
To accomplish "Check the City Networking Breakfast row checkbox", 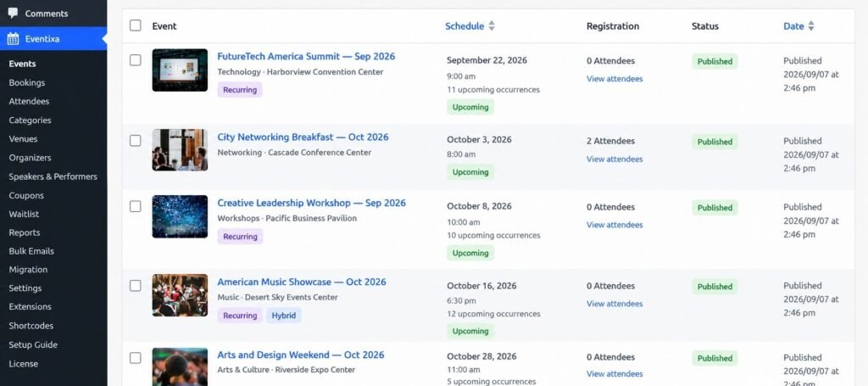I will [135, 141].
